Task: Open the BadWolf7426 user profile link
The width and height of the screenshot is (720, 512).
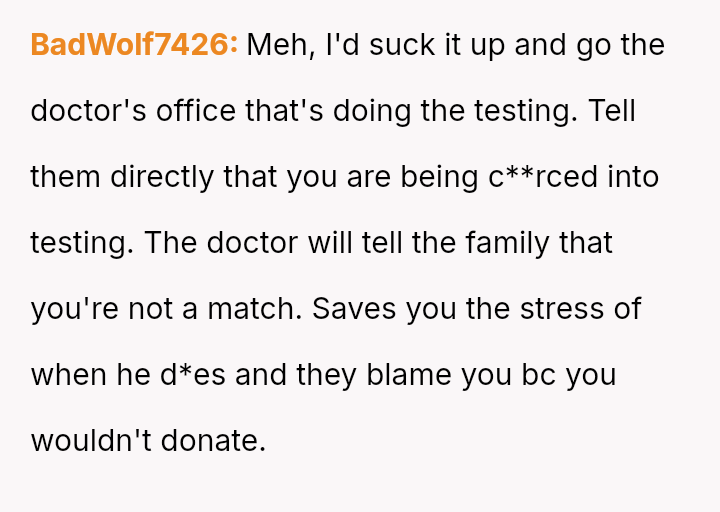Action: (134, 45)
